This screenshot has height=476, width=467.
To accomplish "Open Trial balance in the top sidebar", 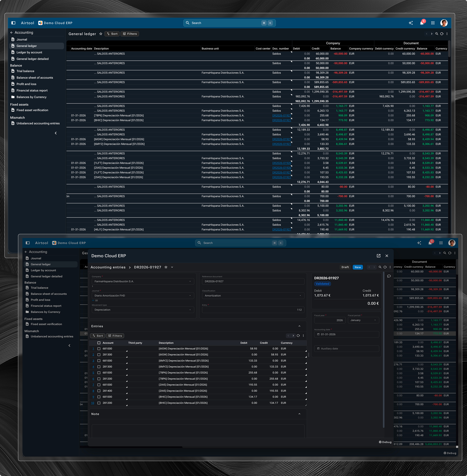I will (25, 71).
